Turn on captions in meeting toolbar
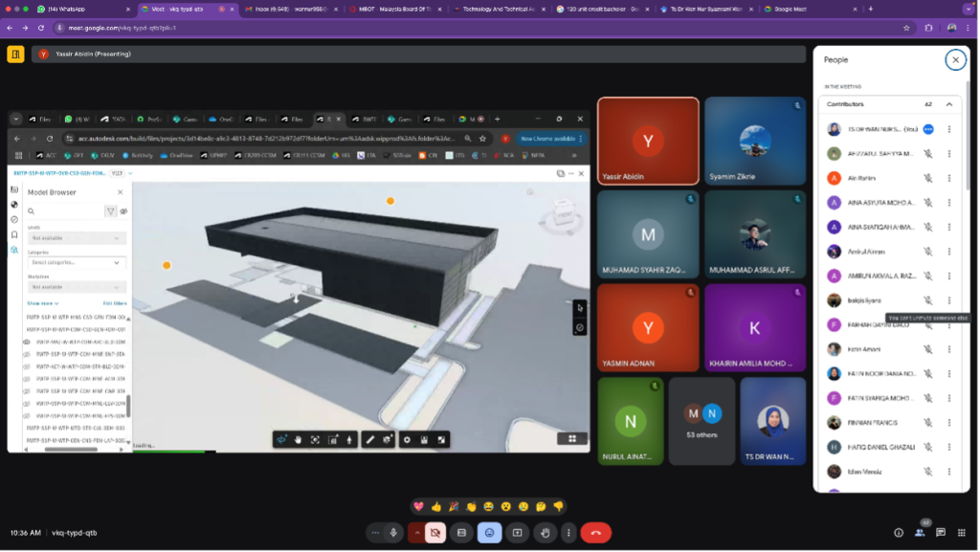The width and height of the screenshot is (980, 552). click(x=461, y=533)
